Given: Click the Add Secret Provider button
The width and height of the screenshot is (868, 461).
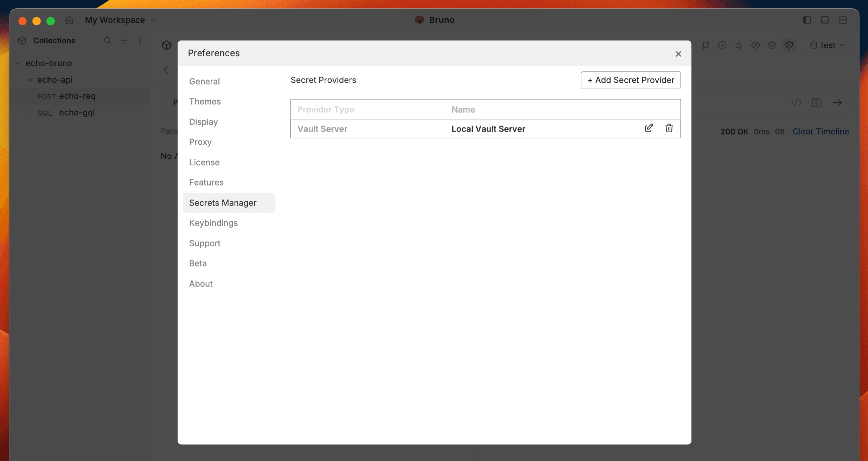Looking at the screenshot, I should [630, 80].
